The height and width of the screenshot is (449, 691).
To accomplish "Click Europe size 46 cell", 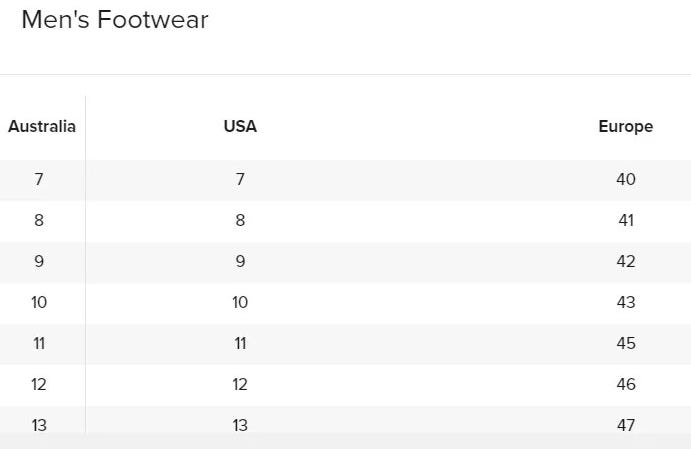I will click(x=626, y=385).
